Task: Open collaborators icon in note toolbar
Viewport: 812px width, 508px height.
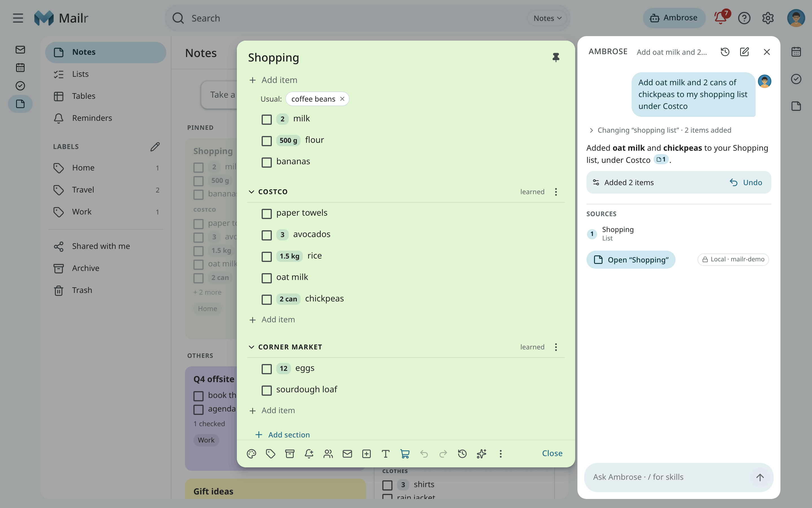Action: tap(328, 454)
